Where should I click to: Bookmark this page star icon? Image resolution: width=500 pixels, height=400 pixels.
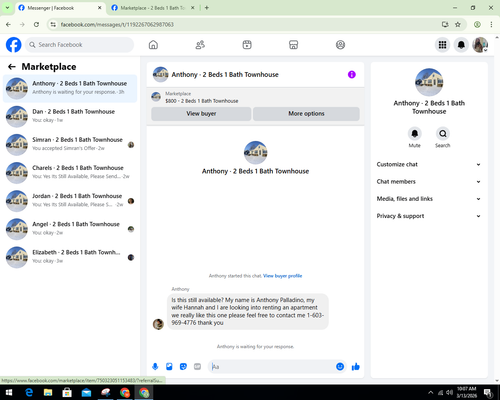point(458,24)
